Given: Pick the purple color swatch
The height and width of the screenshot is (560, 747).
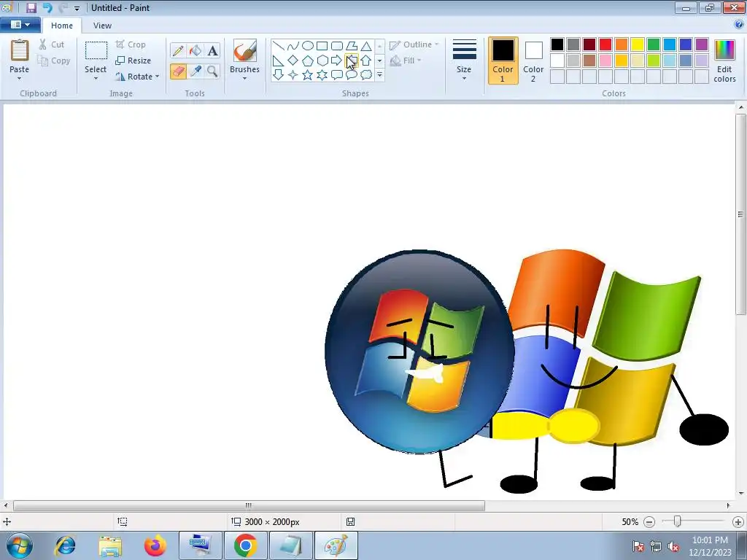Looking at the screenshot, I should pyautogui.click(x=702, y=44).
